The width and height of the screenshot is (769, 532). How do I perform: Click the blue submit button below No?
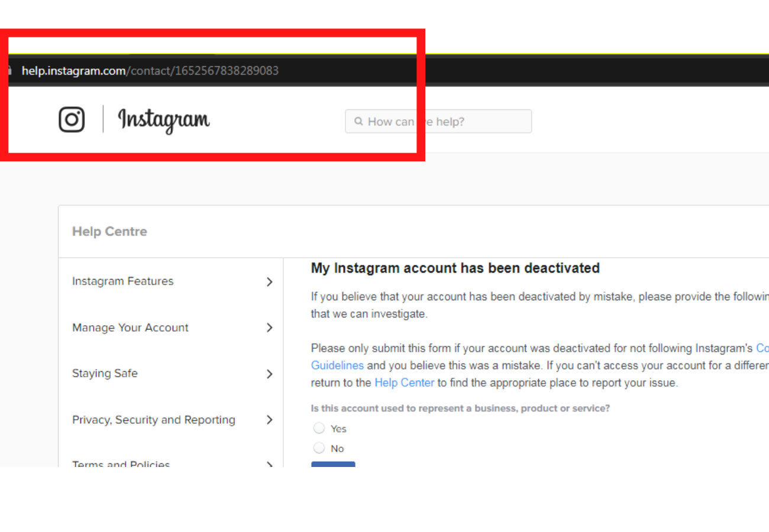click(333, 465)
